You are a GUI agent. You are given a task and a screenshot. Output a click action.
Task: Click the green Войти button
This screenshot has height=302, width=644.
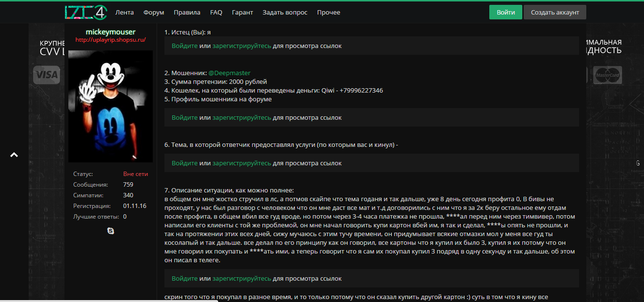click(x=506, y=12)
